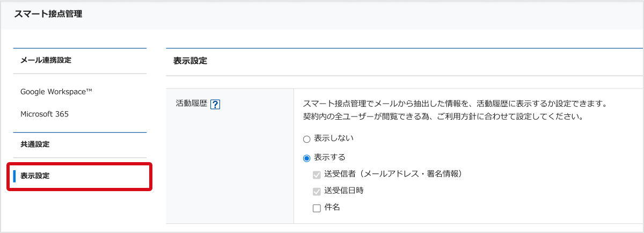
Task: Open Google Workspace™ in the sidebar
Action: tap(56, 91)
